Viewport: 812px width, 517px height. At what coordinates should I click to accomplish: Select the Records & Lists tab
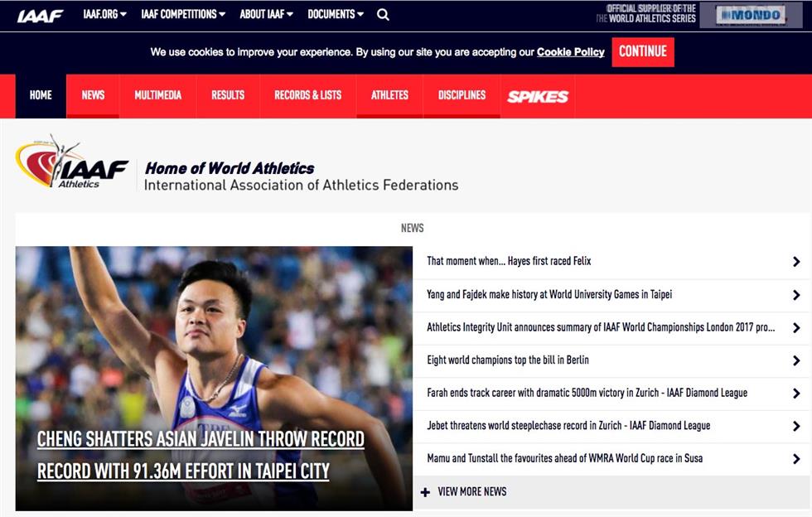[307, 96]
